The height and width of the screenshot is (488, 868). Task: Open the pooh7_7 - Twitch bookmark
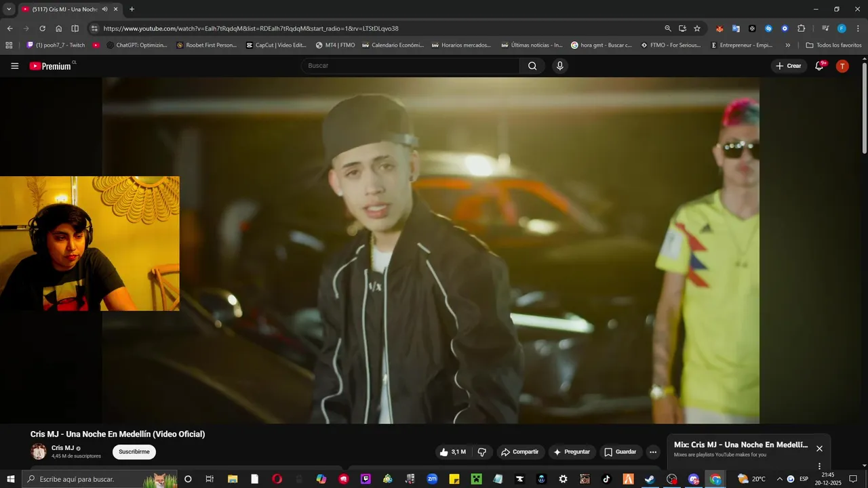tap(56, 45)
